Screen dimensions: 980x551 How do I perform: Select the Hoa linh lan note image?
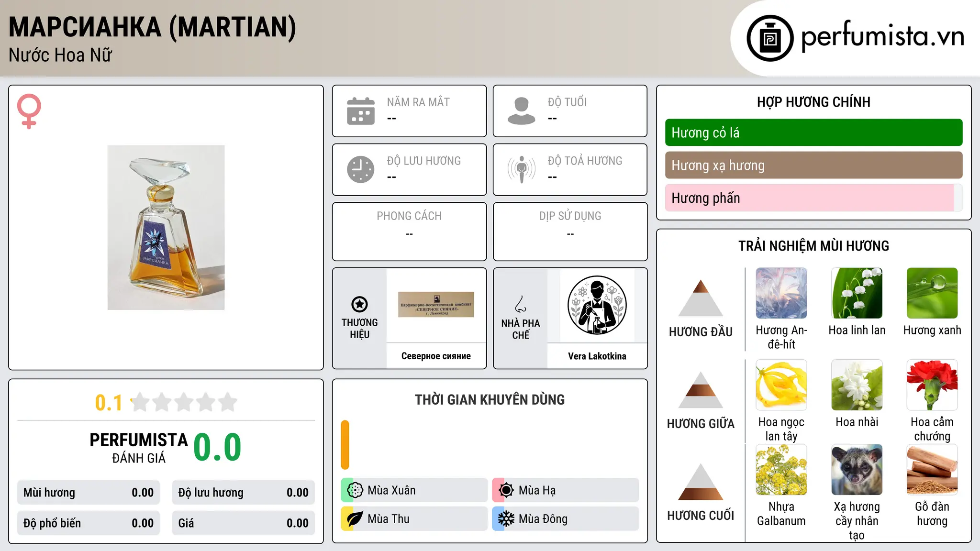point(857,293)
